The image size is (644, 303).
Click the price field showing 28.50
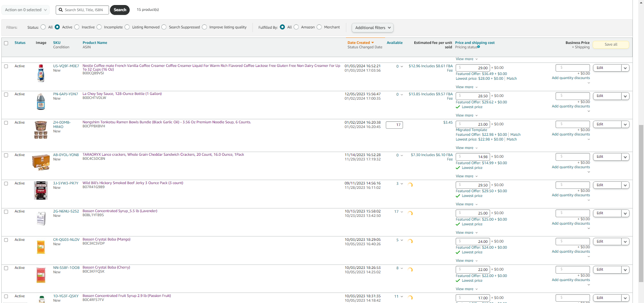(473, 96)
